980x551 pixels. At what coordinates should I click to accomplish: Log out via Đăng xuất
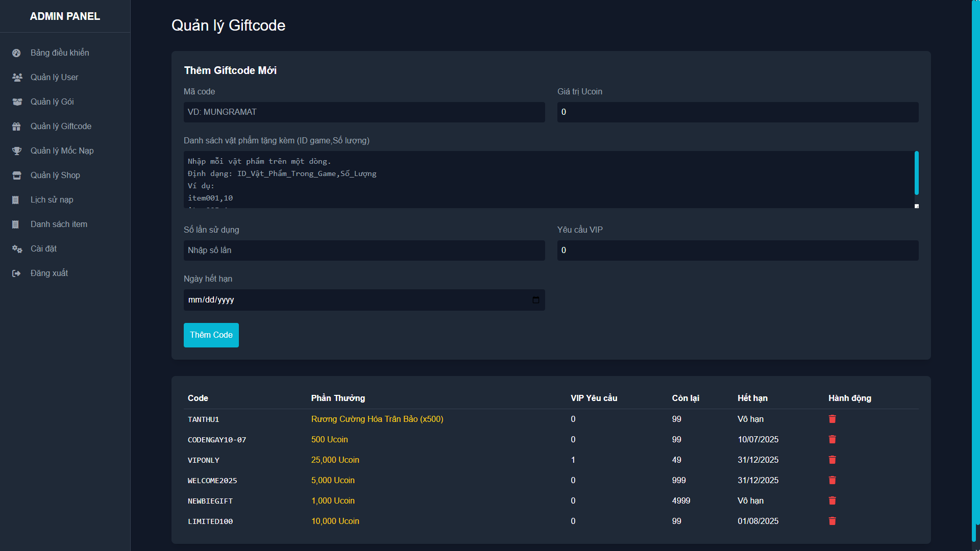click(x=49, y=273)
